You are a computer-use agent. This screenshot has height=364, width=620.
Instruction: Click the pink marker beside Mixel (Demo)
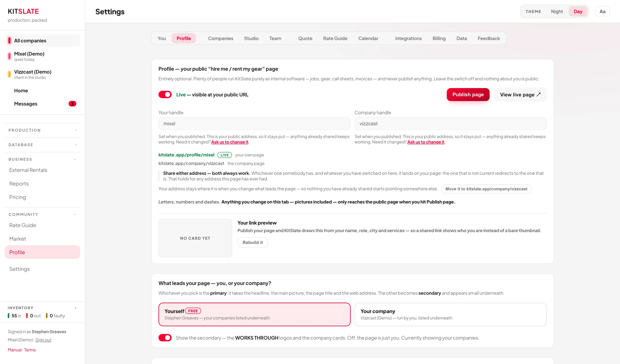(x=9, y=56)
